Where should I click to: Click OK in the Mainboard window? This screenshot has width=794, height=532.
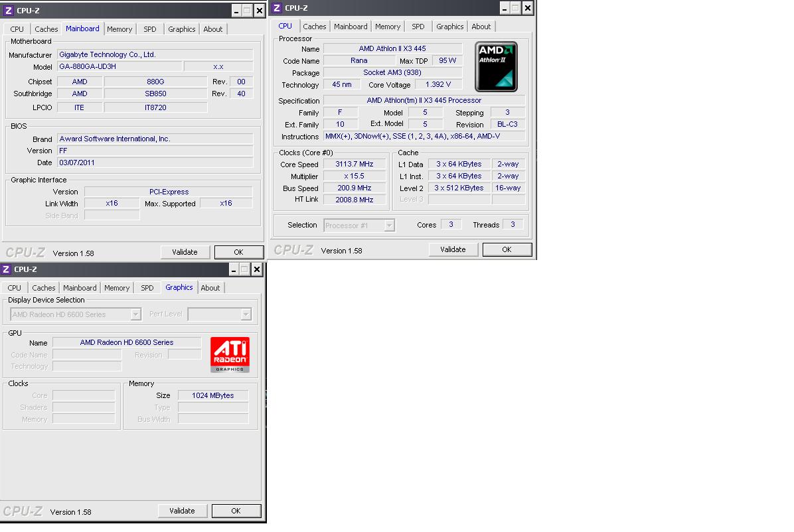tap(238, 252)
